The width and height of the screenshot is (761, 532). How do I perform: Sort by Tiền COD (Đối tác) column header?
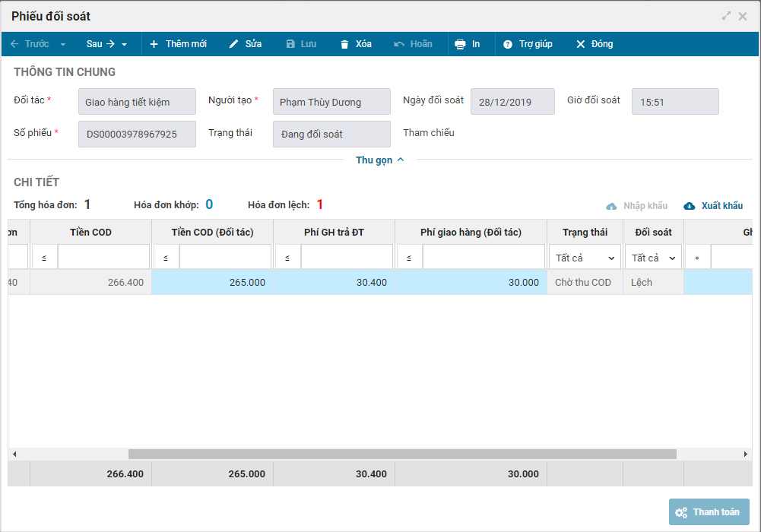[x=213, y=233]
